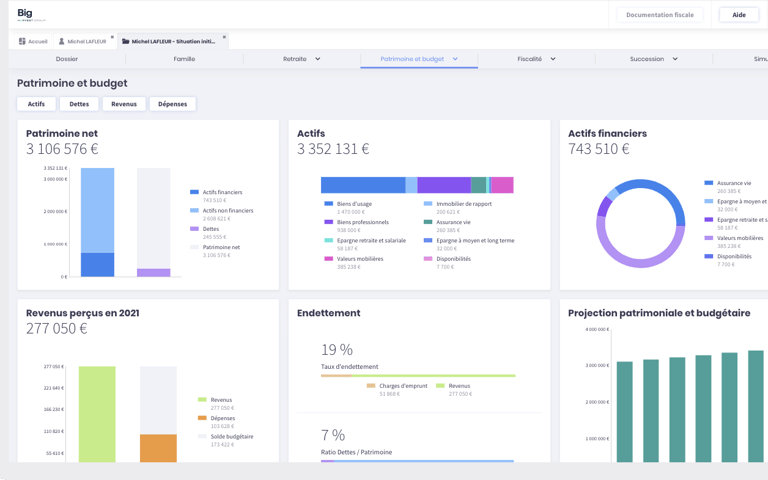
Task: Click Biens professionnels legend swatch
Action: (328, 222)
